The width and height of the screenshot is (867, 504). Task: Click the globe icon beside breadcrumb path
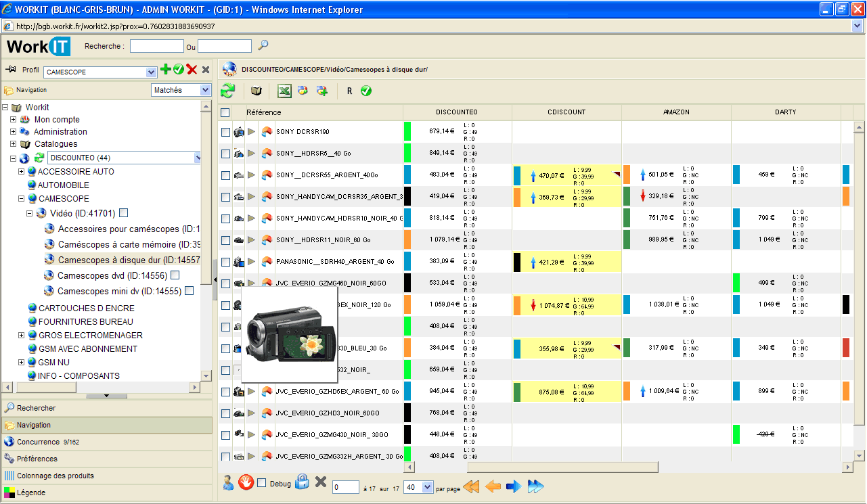(x=229, y=69)
